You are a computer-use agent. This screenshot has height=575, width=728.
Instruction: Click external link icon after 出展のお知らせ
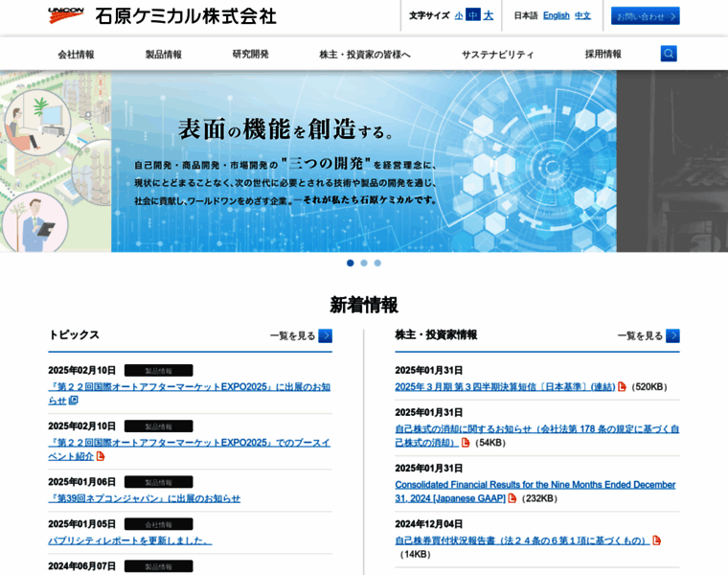coord(73,401)
